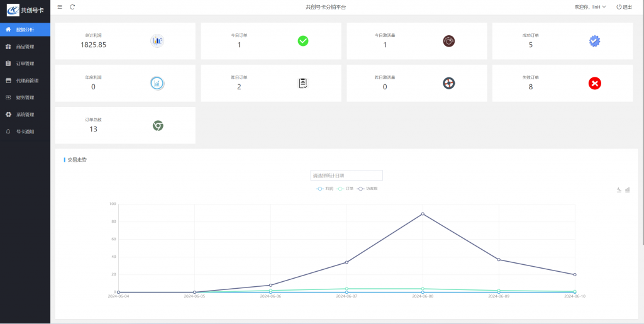Click the refresh icon in the top bar
644x324 pixels.
pyautogui.click(x=72, y=7)
